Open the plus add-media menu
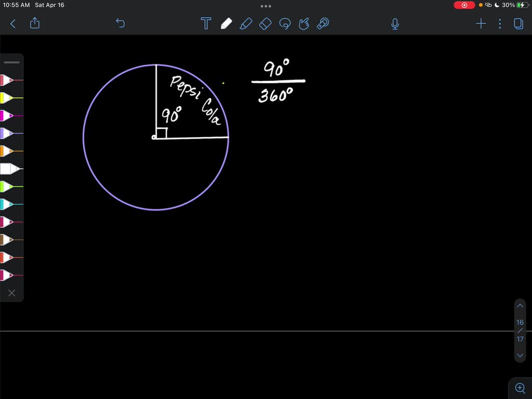The width and height of the screenshot is (532, 399). (x=481, y=23)
